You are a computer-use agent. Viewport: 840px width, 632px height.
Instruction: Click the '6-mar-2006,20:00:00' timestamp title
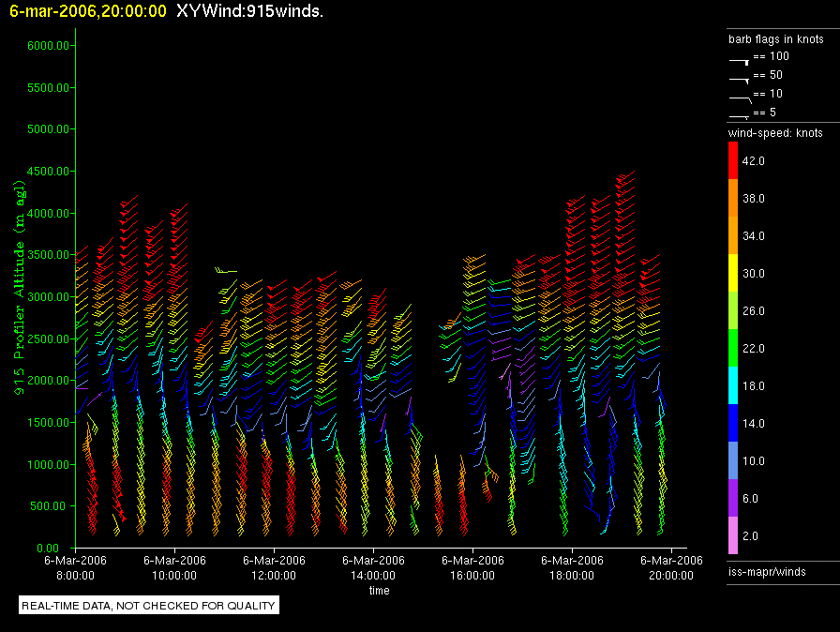tap(88, 11)
